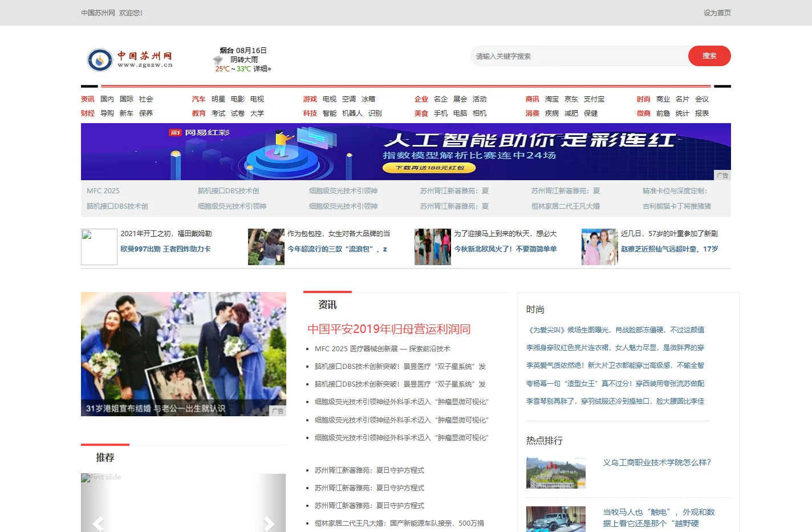
Task: Open 精准卡位与深度定制 gray strip link
Action: click(x=675, y=190)
